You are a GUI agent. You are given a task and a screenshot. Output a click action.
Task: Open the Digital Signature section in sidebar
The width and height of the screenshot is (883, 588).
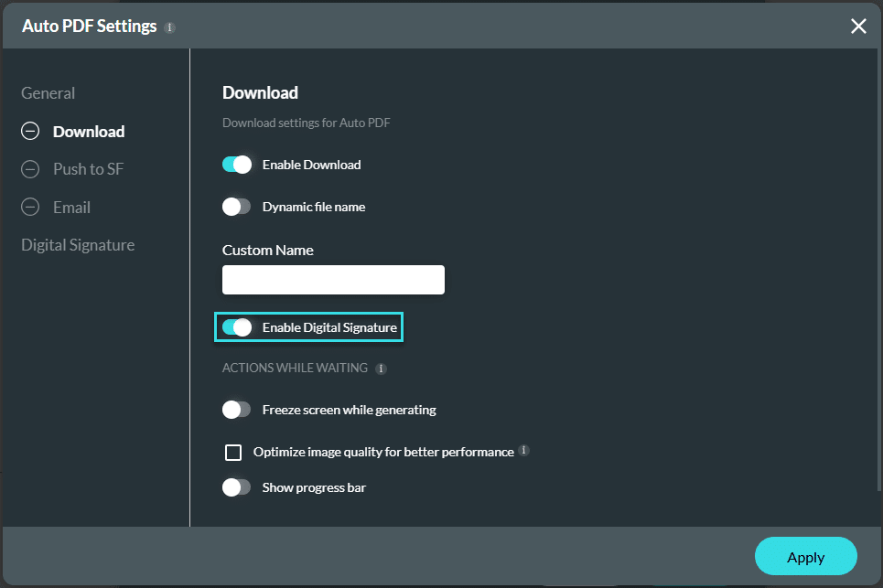click(x=78, y=245)
